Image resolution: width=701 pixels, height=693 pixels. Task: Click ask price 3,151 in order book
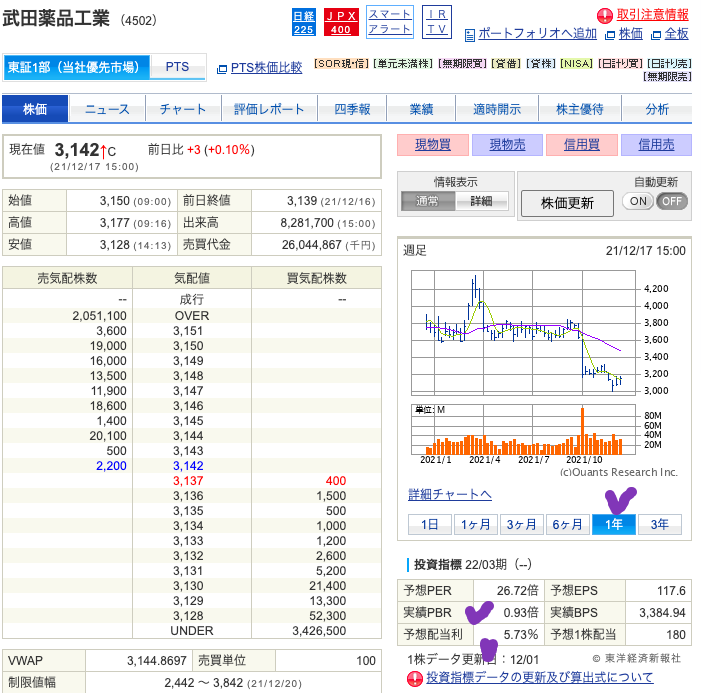(x=188, y=331)
